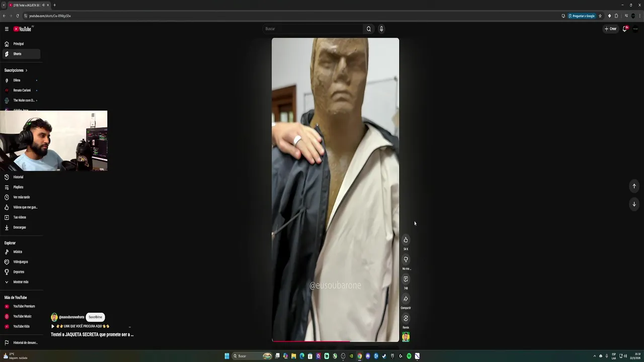Click Preguntar a Google button
The width and height of the screenshot is (644, 362).
[x=582, y=16]
